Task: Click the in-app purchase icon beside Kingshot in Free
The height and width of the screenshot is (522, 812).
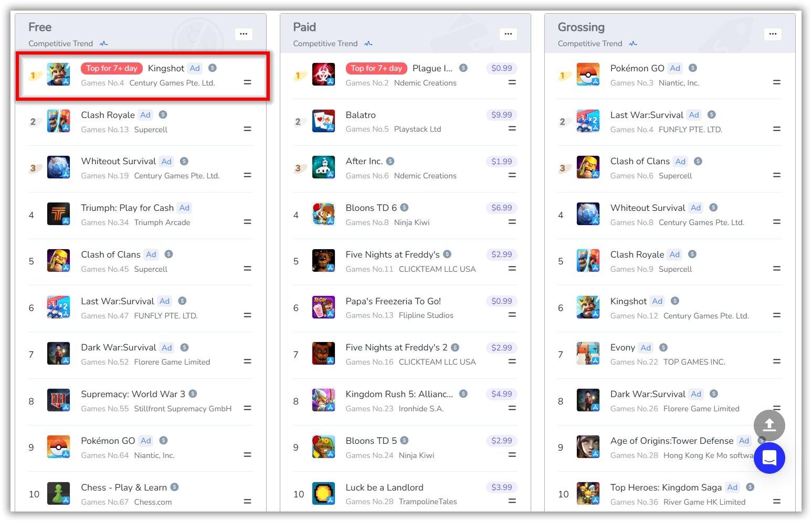Action: [x=213, y=68]
